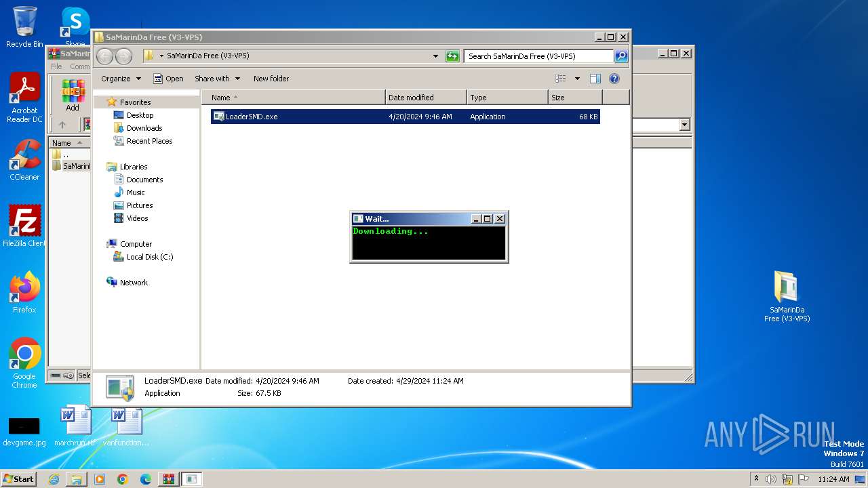
Task: Change the view with the views button
Action: 560,79
